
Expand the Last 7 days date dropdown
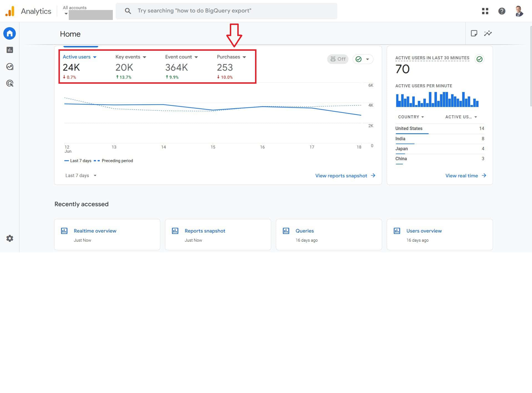click(x=81, y=175)
